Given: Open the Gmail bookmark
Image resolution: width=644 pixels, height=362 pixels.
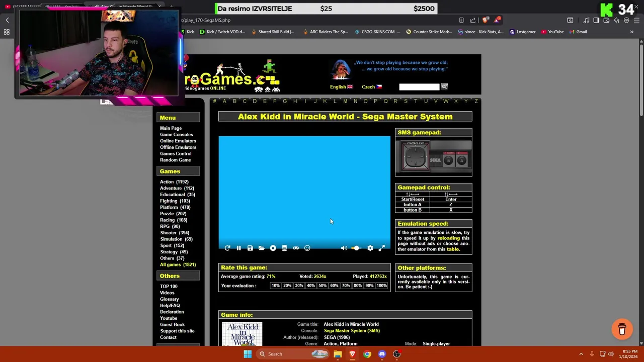Looking at the screenshot, I should pyautogui.click(x=578, y=32).
